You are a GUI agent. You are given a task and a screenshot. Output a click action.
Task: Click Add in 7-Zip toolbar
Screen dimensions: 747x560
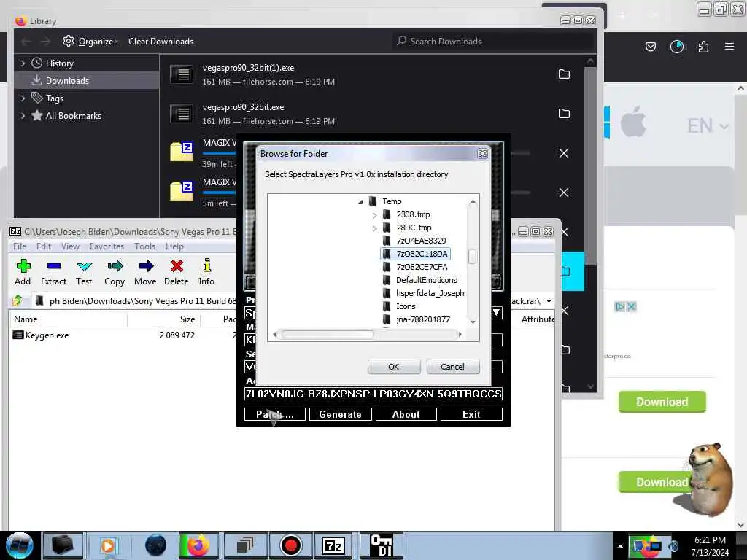point(23,273)
